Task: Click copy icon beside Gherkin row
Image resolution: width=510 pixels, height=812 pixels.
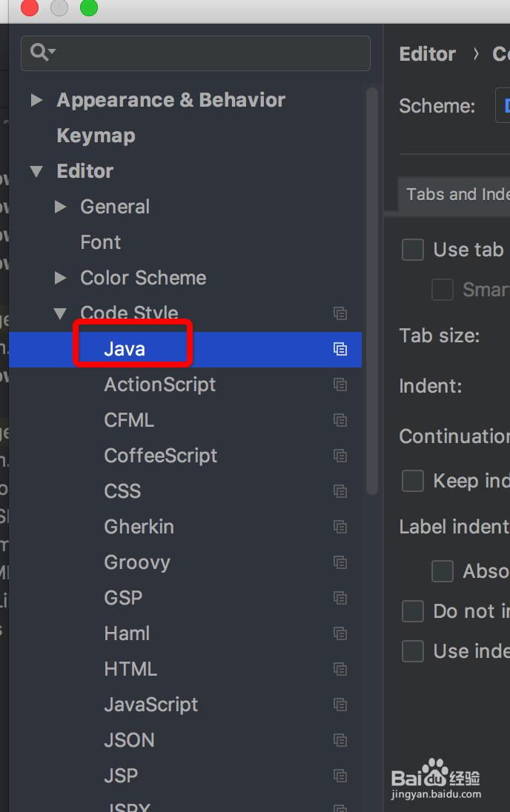Action: point(340,527)
